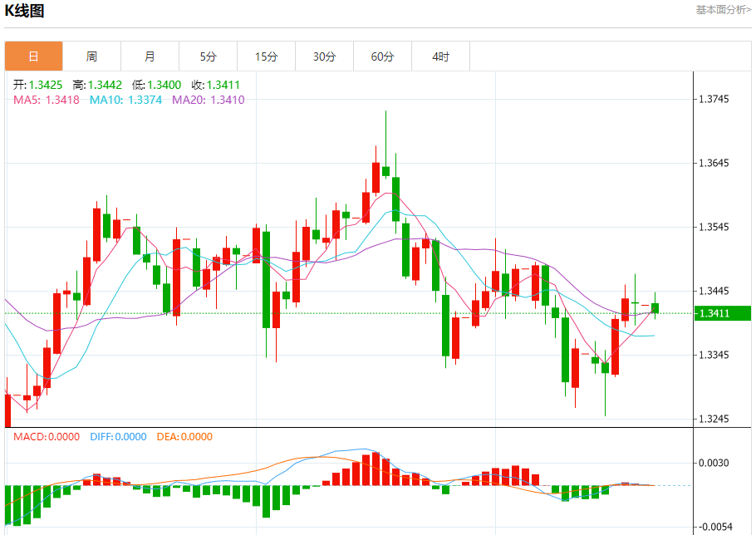756x535 pixels.
Task: Click the MA5 legend label
Action: point(47,100)
